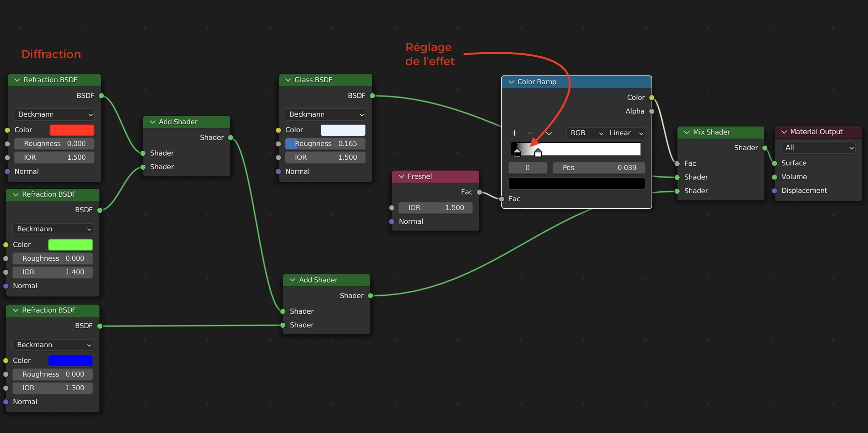Screen dimensions: 868x433
Task: Click Color Ramp Alpha output socket
Action: pos(652,111)
